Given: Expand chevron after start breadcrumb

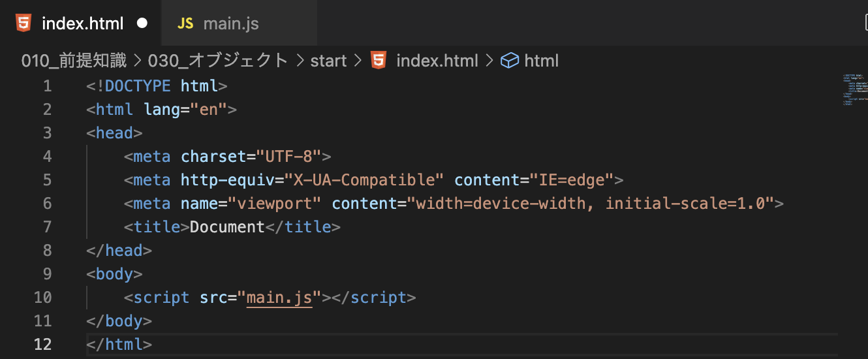Looking at the screenshot, I should [x=358, y=61].
